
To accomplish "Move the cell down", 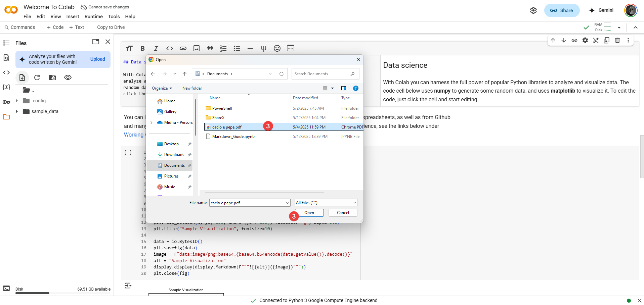I will point(564,40).
